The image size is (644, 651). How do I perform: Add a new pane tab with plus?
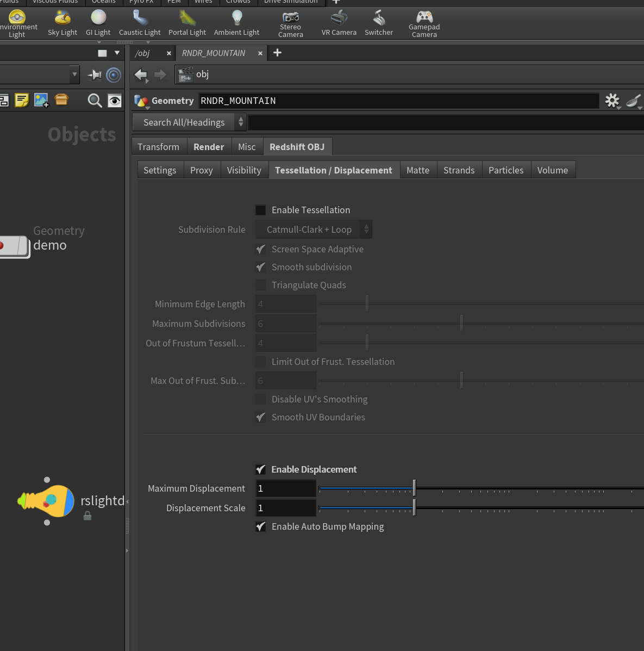click(x=278, y=53)
